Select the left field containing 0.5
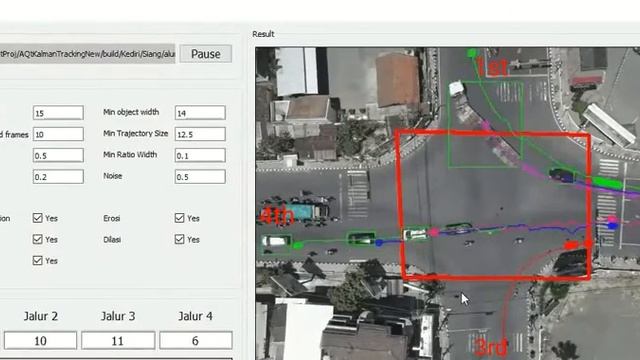This screenshot has height=360, width=640. (58, 156)
